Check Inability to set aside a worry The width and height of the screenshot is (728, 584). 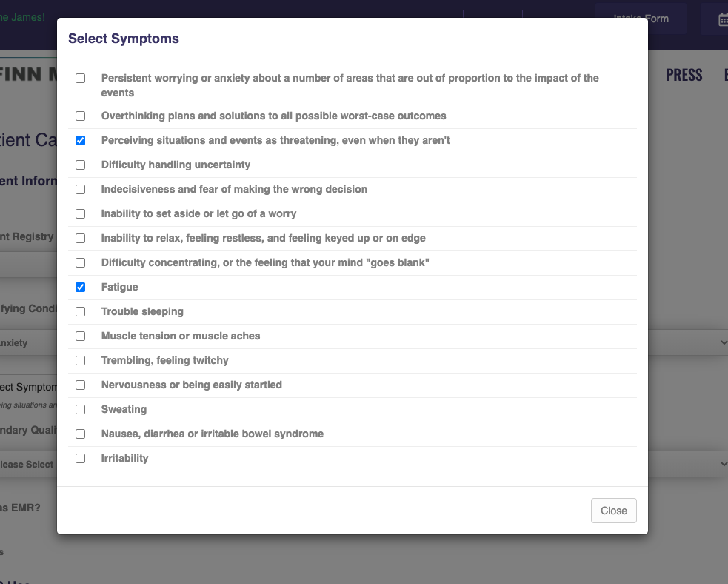81,213
